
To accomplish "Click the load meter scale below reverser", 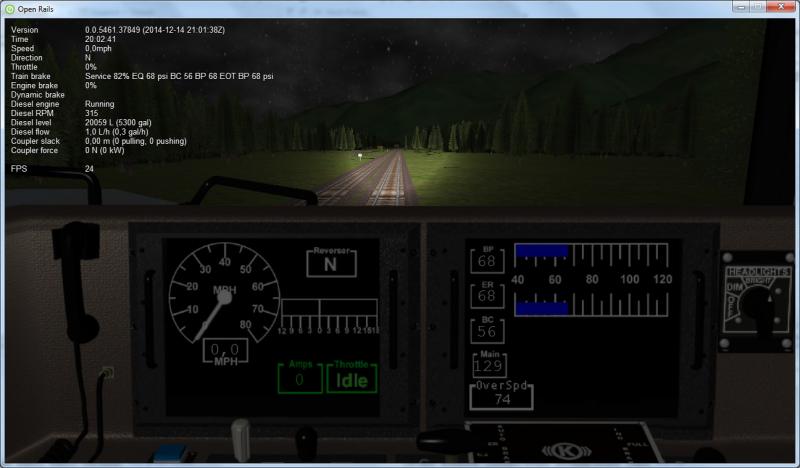I will (x=330, y=316).
